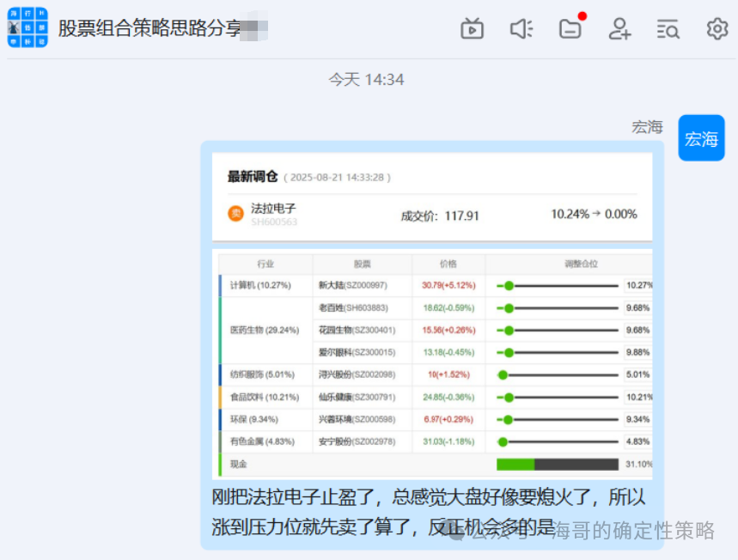This screenshot has width=738, height=560.
Task: Click the 最新调仓 heading
Action: click(x=253, y=176)
